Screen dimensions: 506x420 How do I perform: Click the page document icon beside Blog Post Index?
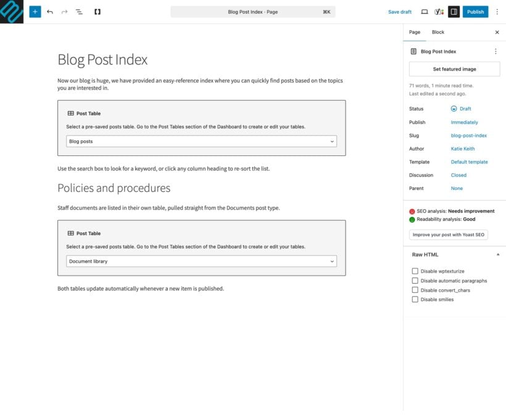413,51
